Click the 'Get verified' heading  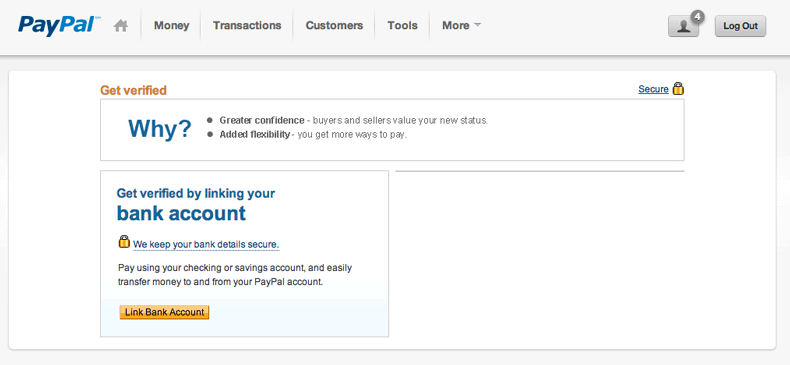click(133, 90)
